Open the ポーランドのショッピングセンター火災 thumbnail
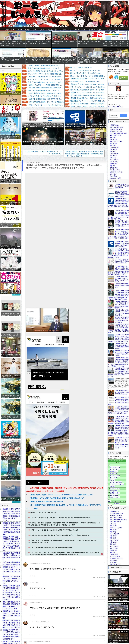This screenshot has height=644, width=129. click(13, 55)
